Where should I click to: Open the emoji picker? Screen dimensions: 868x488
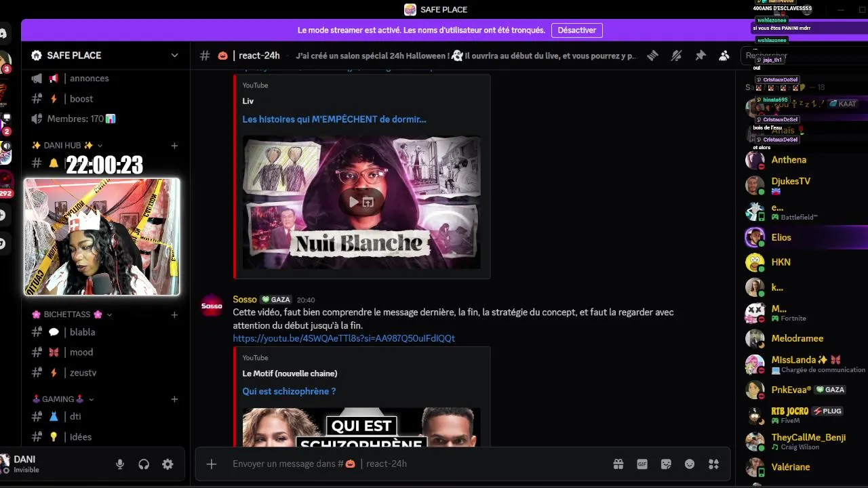pos(690,464)
